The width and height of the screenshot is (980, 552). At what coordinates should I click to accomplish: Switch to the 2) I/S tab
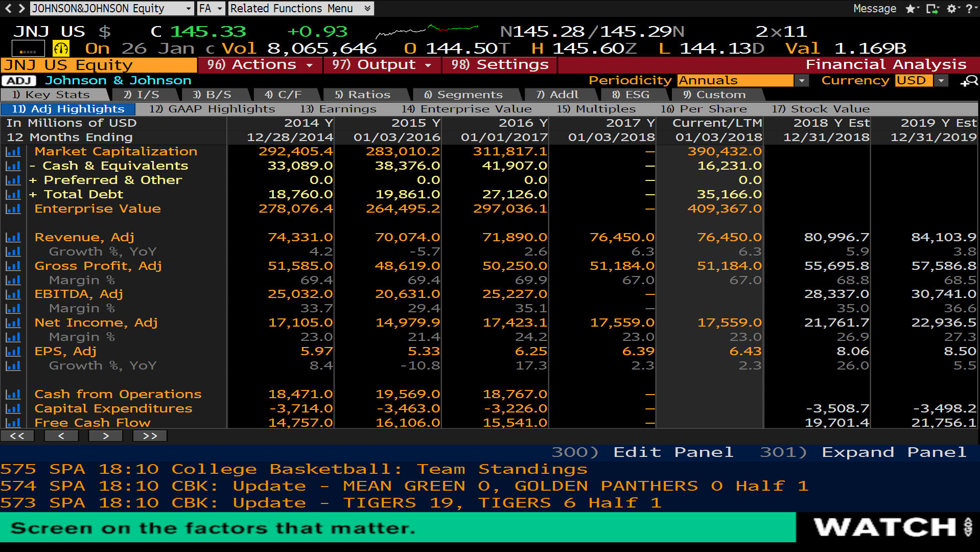pos(142,95)
